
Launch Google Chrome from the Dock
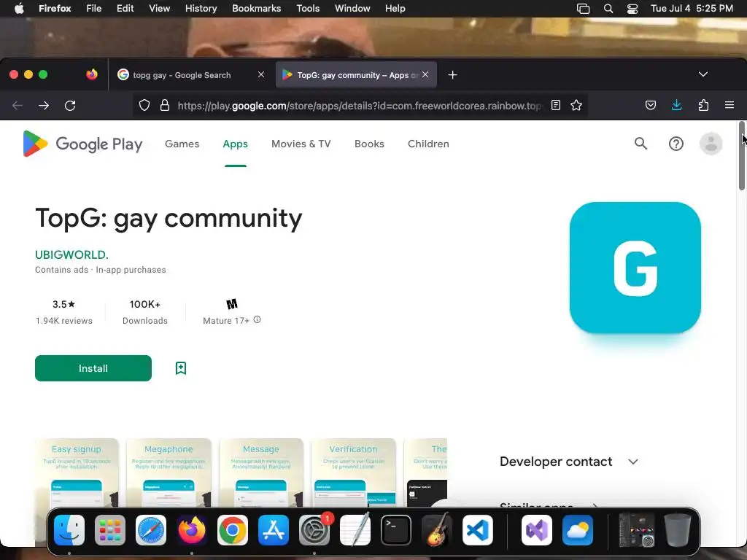(233, 530)
